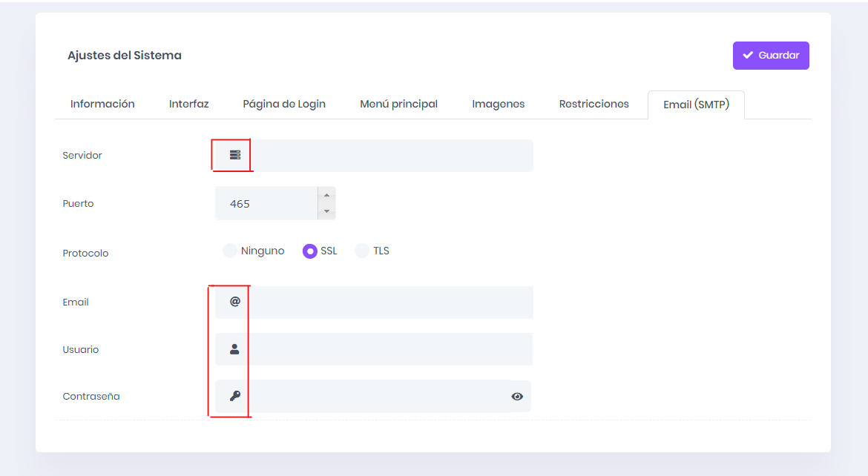Click the user silhouette icon in Usuario field

pyautogui.click(x=234, y=349)
